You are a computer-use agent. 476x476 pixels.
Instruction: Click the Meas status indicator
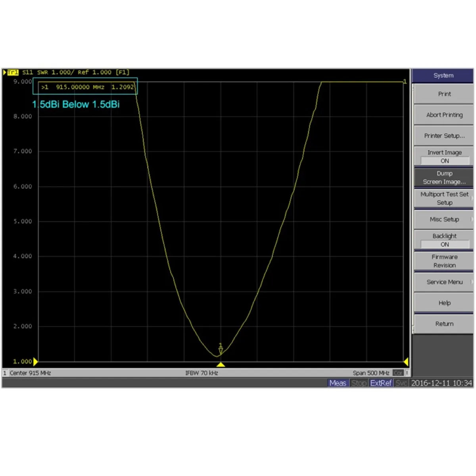pyautogui.click(x=338, y=383)
